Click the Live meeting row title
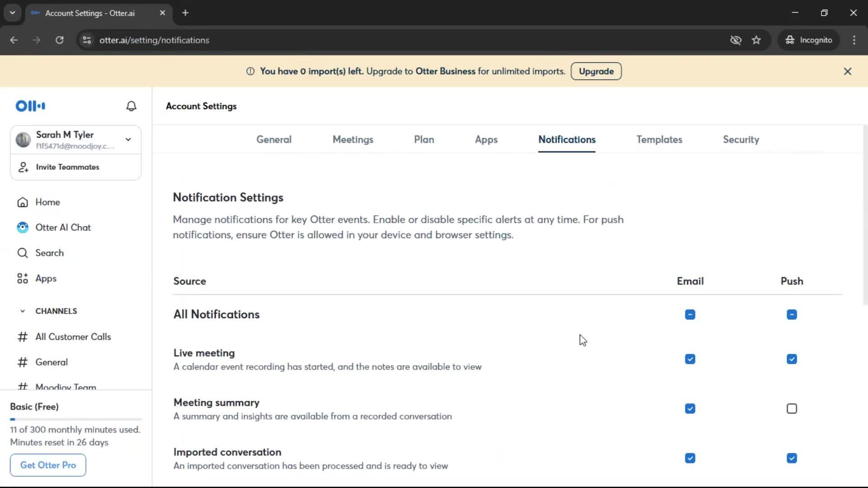868x488 pixels. pos(204,353)
